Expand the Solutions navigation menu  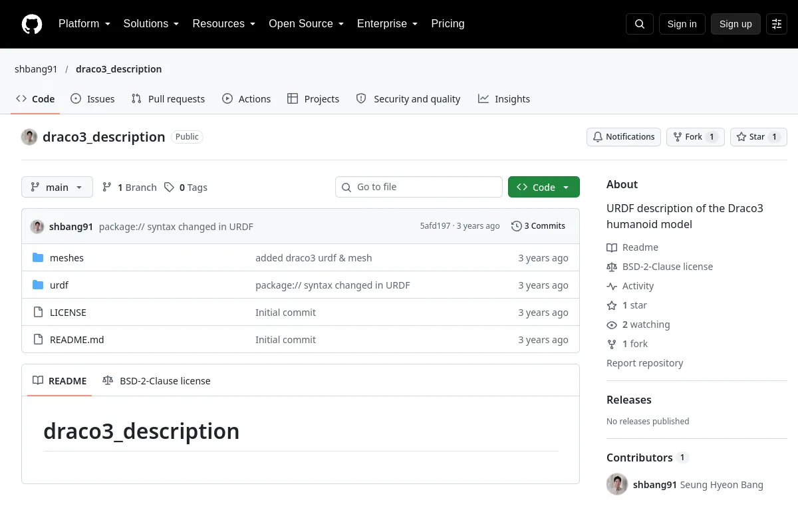pos(152,24)
